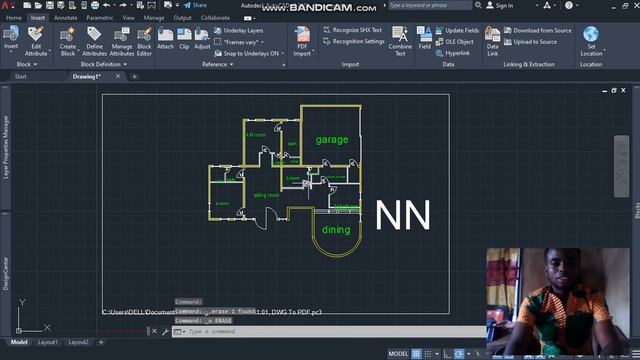Add a new layout with plus button
The width and height of the screenshot is (640, 360).
click(101, 342)
